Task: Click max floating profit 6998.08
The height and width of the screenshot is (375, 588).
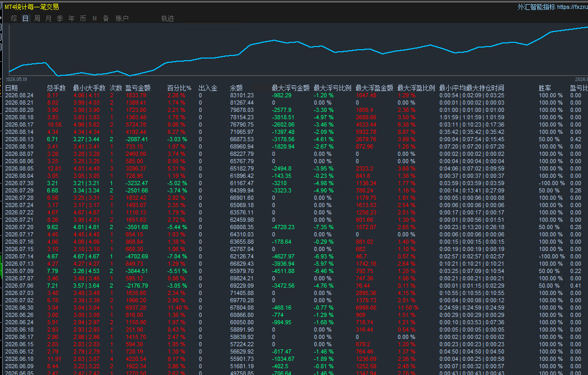Action: tap(366, 308)
